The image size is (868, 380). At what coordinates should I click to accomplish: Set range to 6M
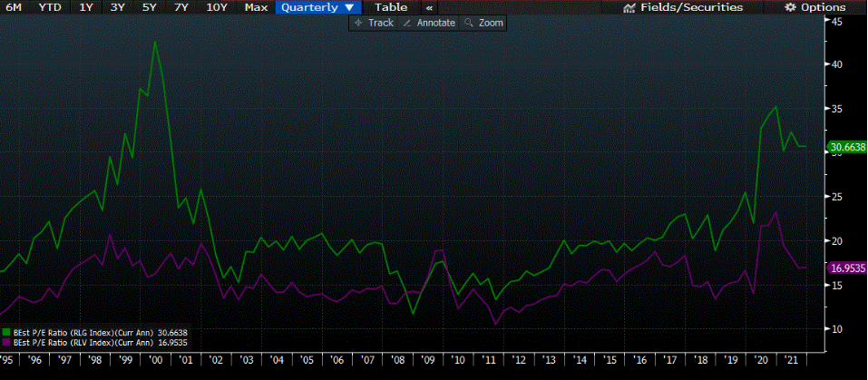point(14,7)
